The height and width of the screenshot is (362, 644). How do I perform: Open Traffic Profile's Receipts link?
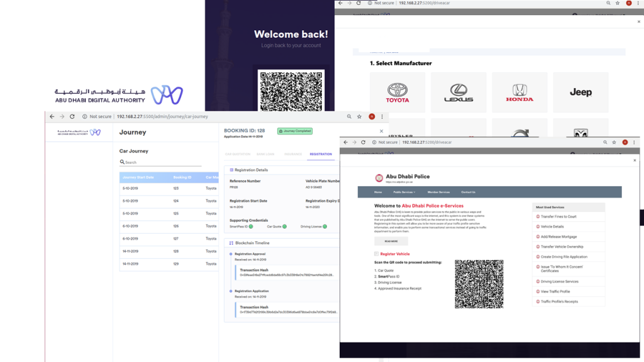[559, 302]
